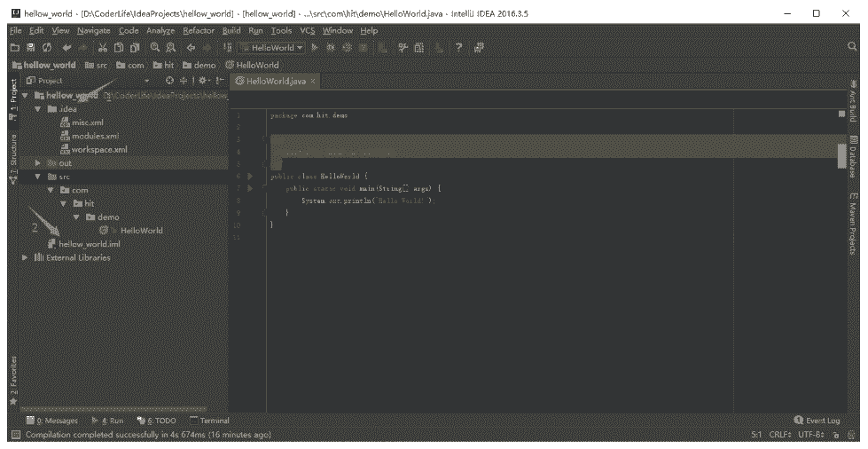Click the Cut scissors icon
The image size is (868, 449).
coord(104,47)
